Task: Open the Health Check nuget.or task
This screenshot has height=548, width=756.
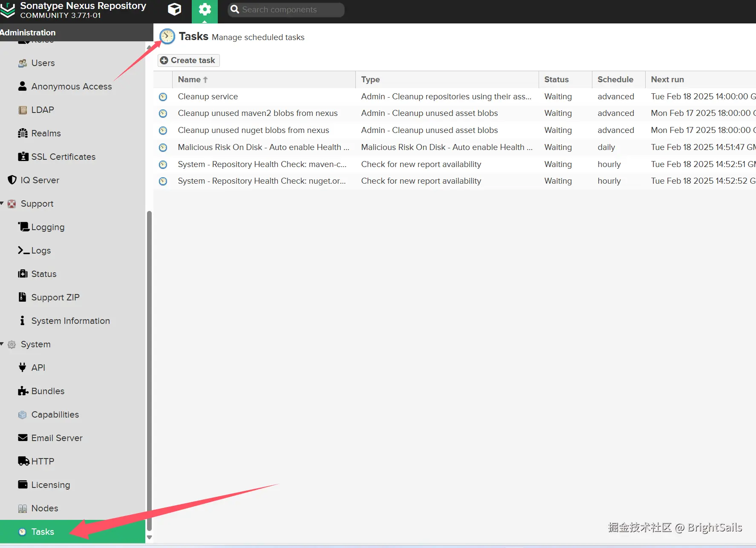Action: 262,181
